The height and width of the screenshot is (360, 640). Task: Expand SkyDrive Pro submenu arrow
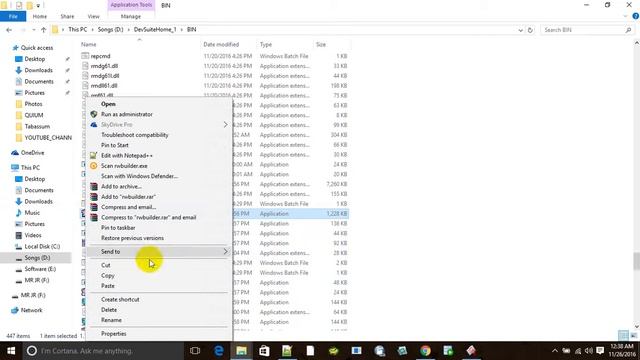point(225,124)
